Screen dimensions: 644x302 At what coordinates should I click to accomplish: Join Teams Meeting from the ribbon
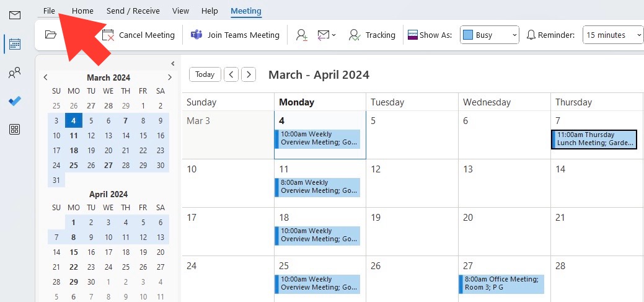(235, 35)
